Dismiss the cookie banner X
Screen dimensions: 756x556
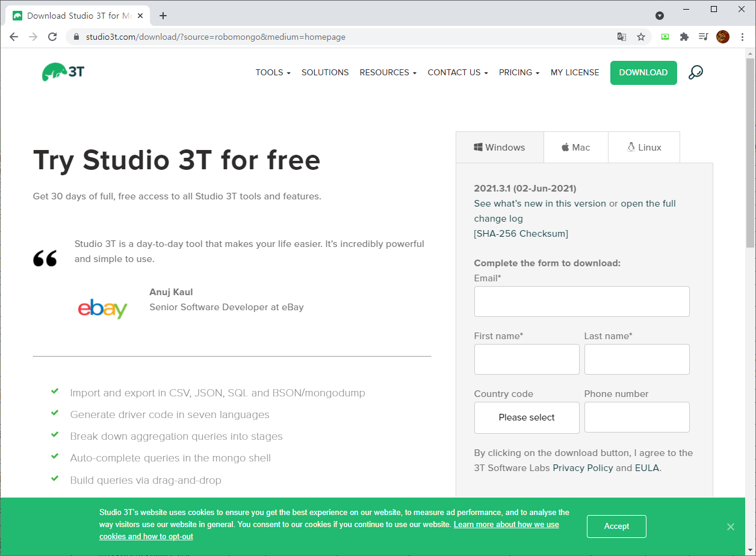click(730, 526)
